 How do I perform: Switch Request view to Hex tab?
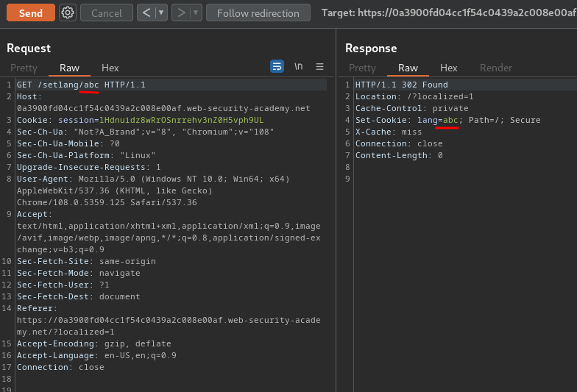point(110,68)
